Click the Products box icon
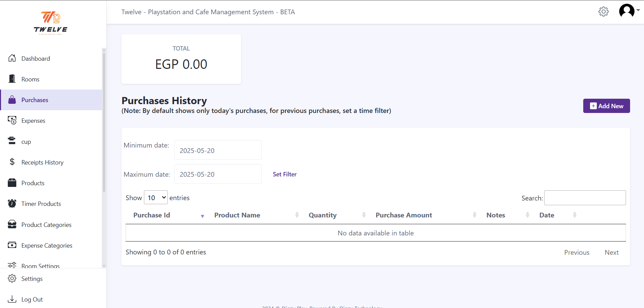644x308 pixels. (12, 183)
